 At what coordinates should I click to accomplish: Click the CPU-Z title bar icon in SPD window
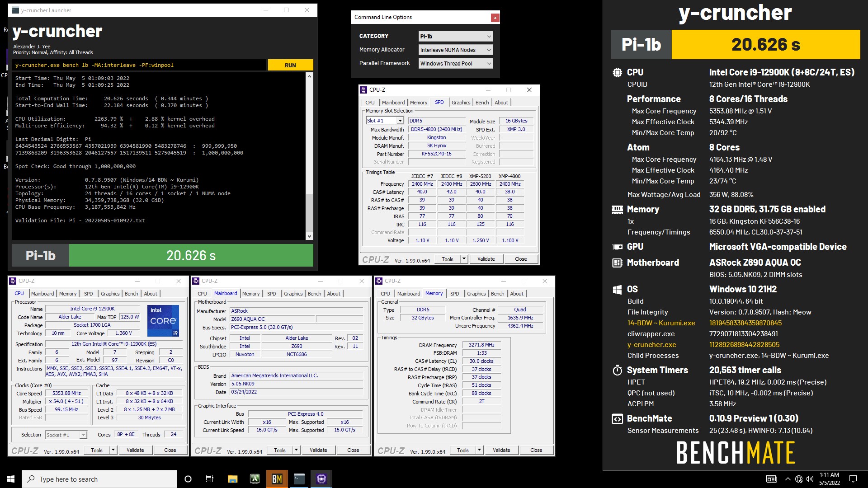(363, 90)
